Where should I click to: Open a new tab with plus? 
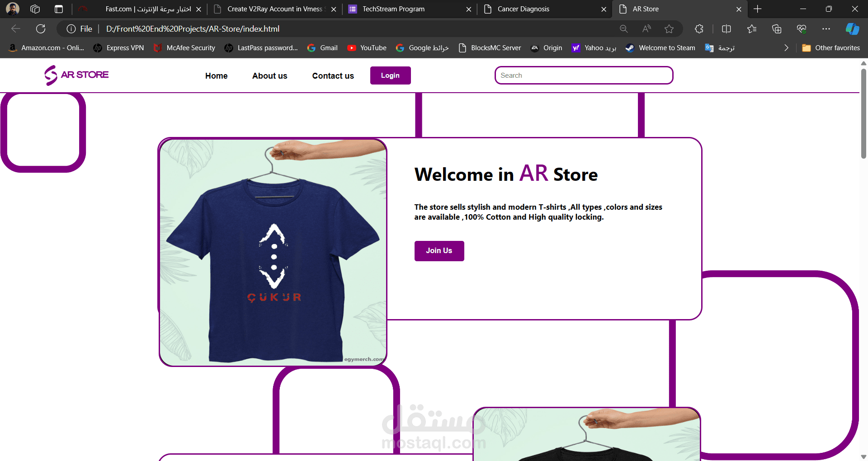pyautogui.click(x=758, y=9)
